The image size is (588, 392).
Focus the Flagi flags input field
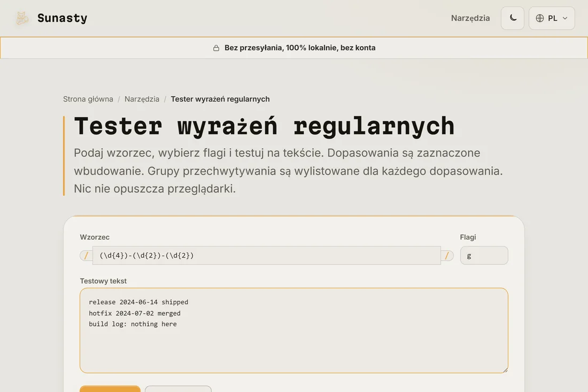pyautogui.click(x=484, y=256)
